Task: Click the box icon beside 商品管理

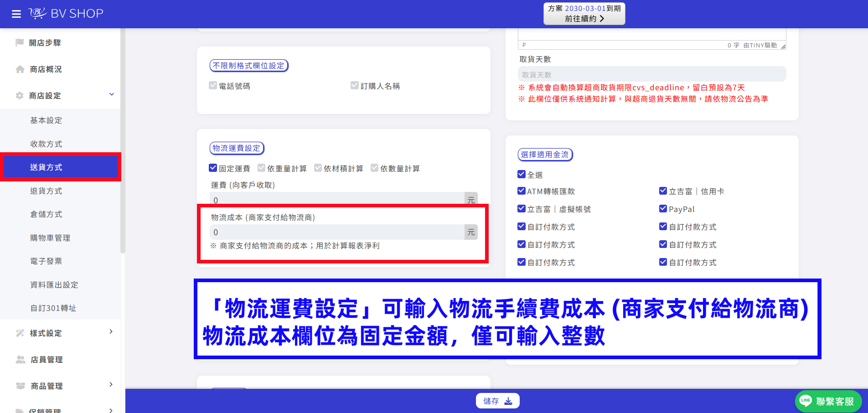Action: click(x=21, y=386)
